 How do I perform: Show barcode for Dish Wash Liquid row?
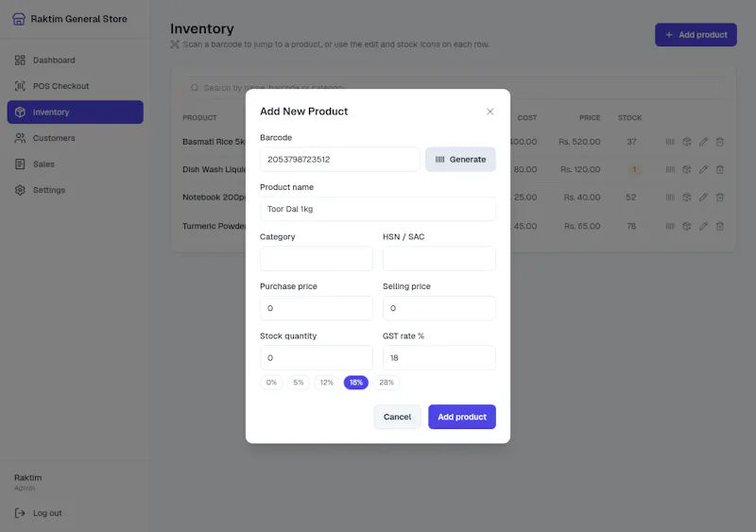click(x=670, y=170)
